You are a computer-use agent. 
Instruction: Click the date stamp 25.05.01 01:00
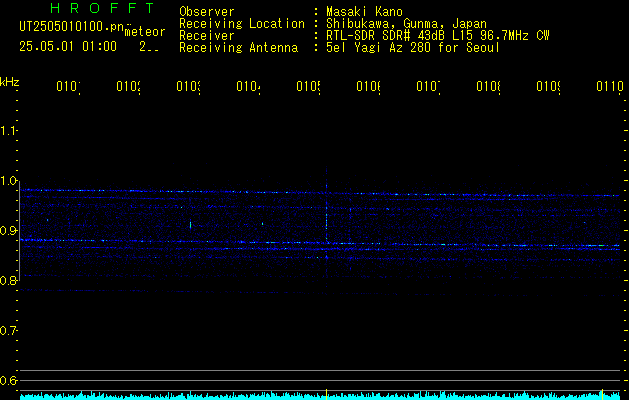point(68,47)
